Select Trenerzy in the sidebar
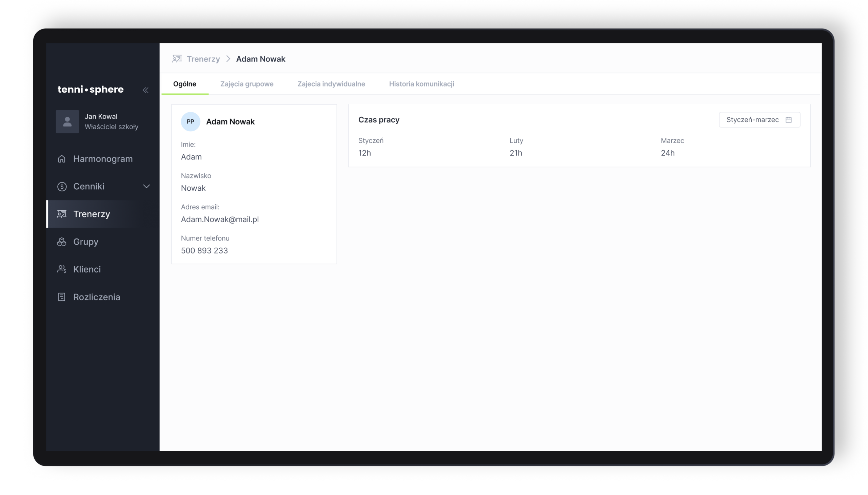The width and height of the screenshot is (868, 495). (x=103, y=214)
